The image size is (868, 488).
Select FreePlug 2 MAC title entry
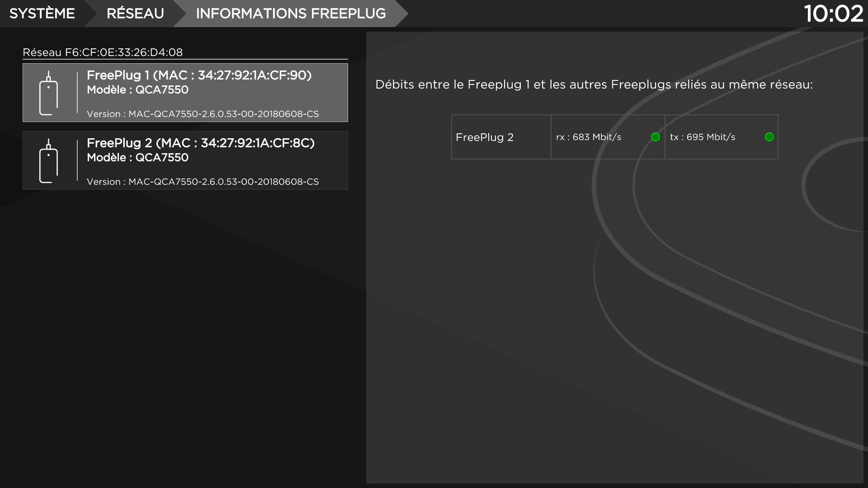click(x=200, y=143)
